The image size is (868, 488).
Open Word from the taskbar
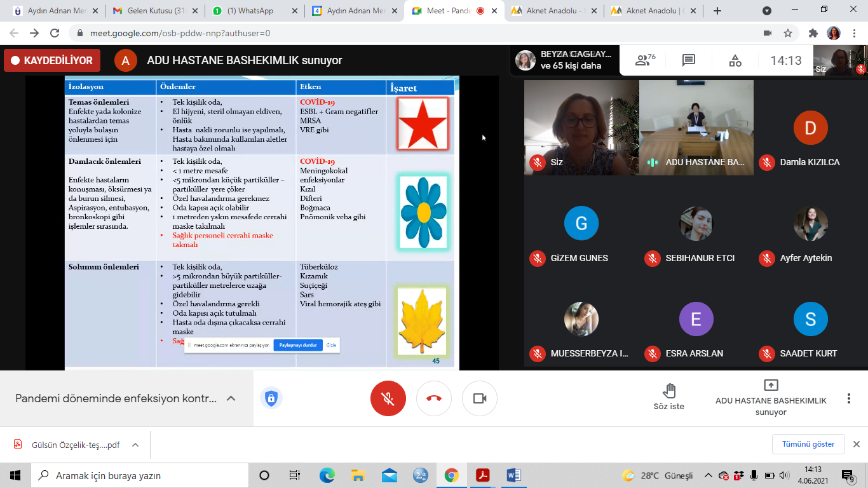click(513, 475)
